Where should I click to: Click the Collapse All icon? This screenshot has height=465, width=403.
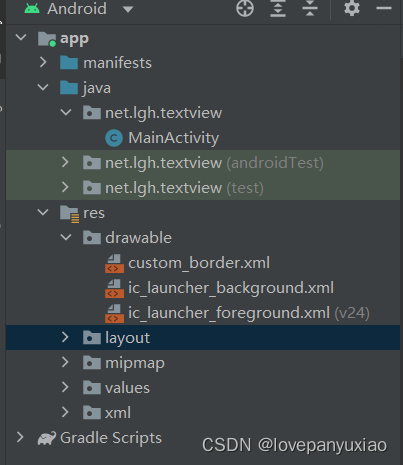pos(310,8)
